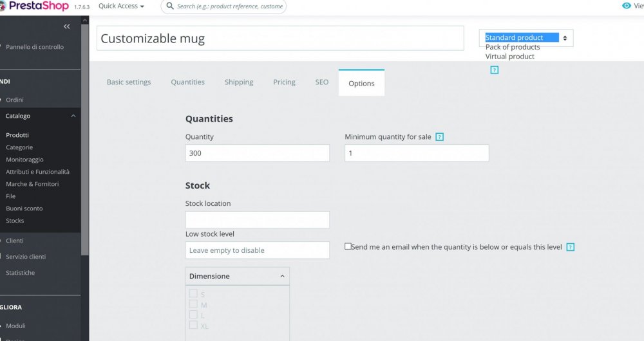Go to Stocks sidebar link
The width and height of the screenshot is (644, 341).
pyautogui.click(x=15, y=221)
